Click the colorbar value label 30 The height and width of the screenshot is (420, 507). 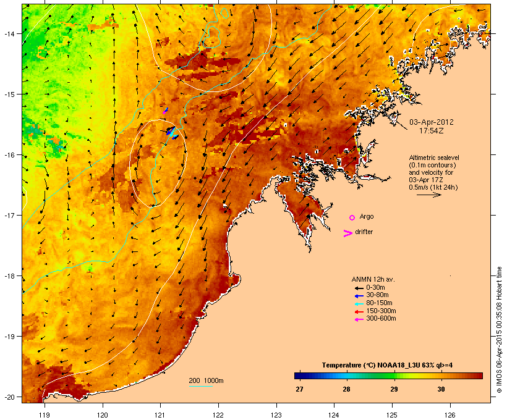pyautogui.click(x=441, y=389)
